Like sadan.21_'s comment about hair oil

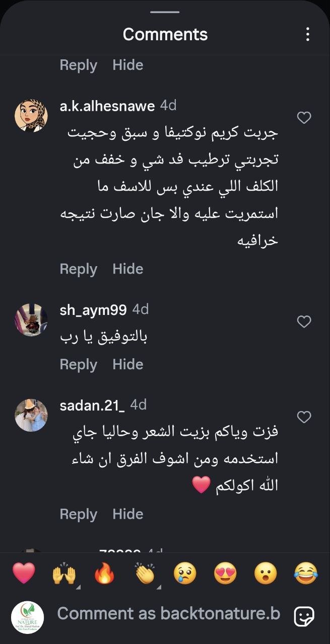click(305, 416)
